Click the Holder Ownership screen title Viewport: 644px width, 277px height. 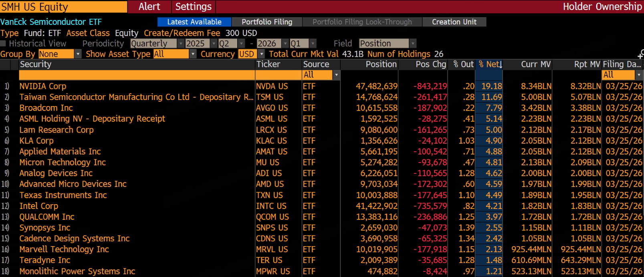click(602, 7)
